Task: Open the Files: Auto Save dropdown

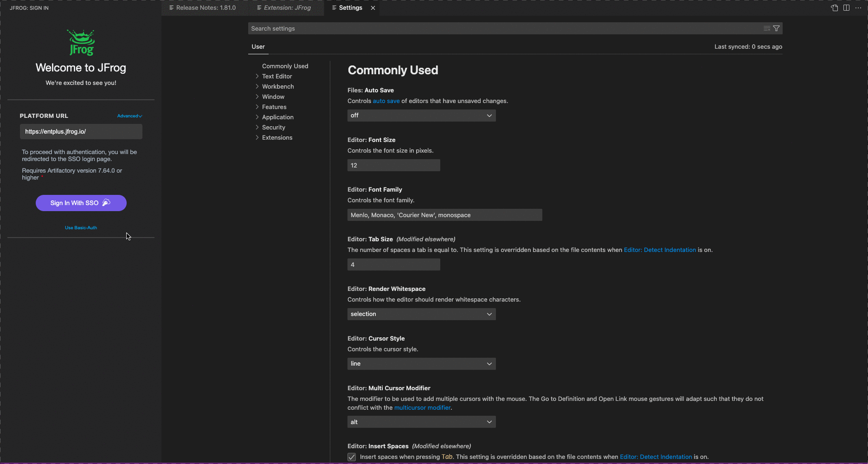Action: tap(421, 115)
